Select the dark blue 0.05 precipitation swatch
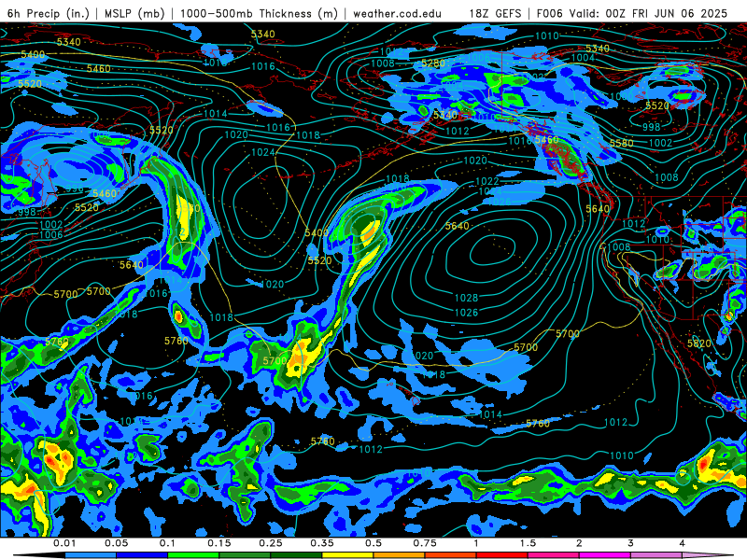 point(142,555)
